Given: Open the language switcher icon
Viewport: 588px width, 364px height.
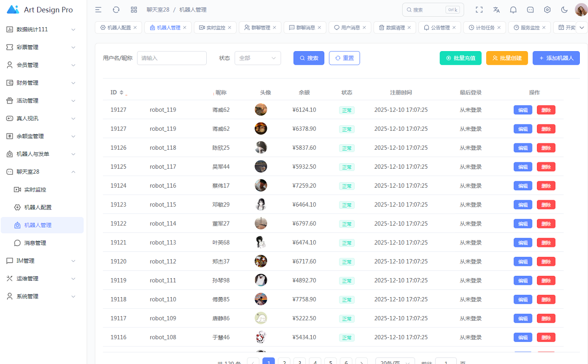Looking at the screenshot, I should [496, 9].
